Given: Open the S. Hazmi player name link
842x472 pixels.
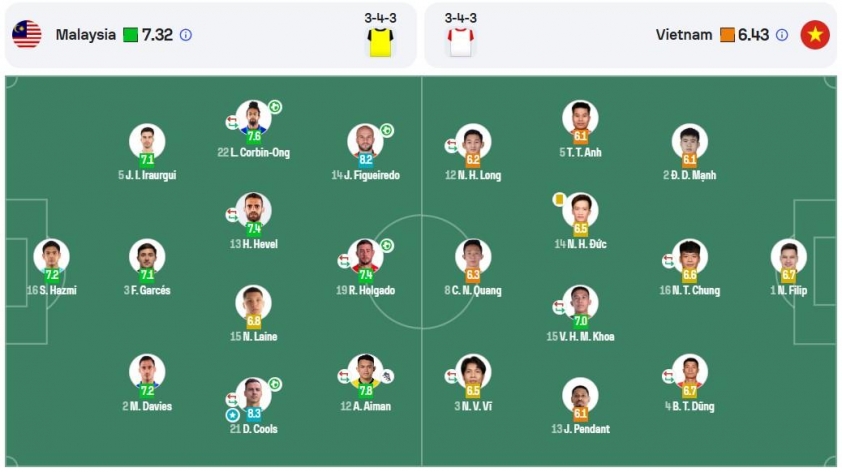Looking at the screenshot, I should tap(52, 290).
